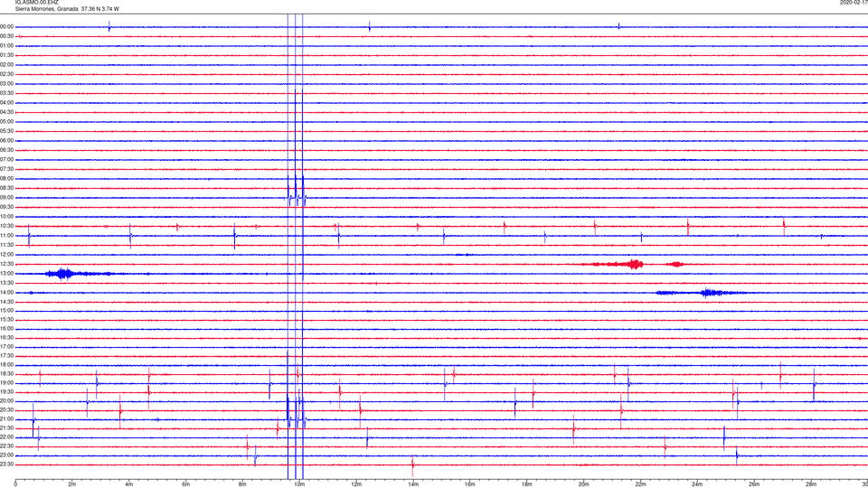This screenshot has height=488, width=868.
Task: Click the 6m axis tick label
Action: pos(186,484)
